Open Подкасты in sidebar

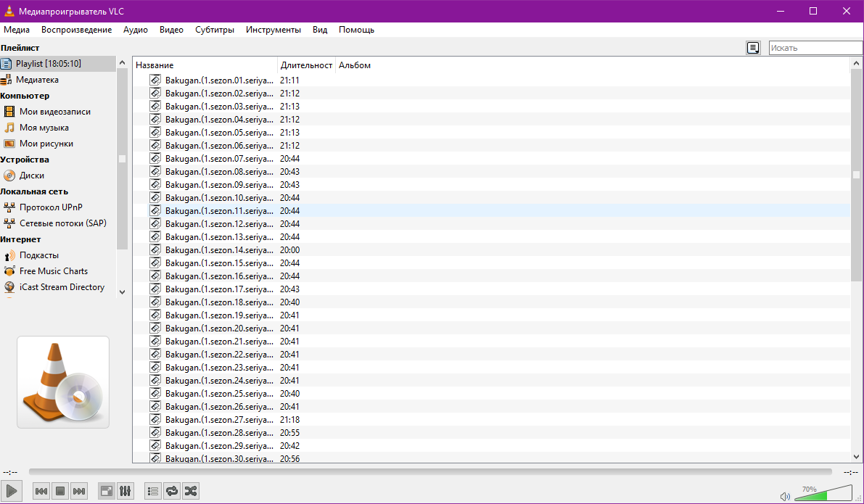39,255
